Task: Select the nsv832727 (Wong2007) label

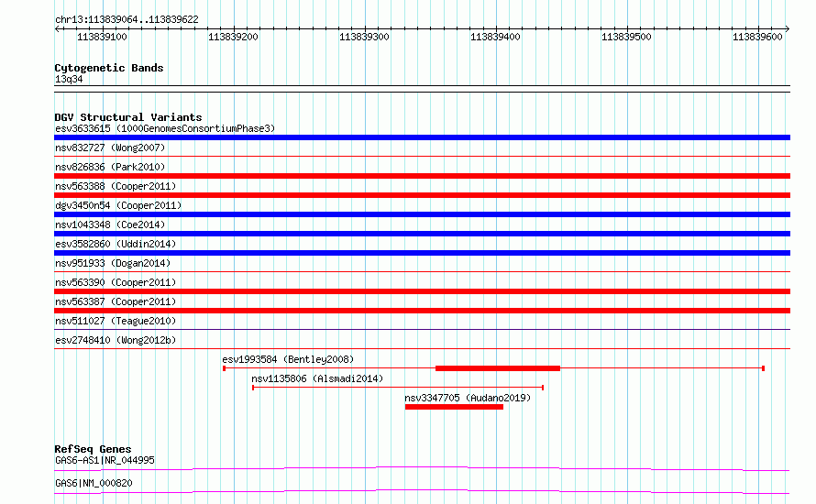Action: point(110,148)
